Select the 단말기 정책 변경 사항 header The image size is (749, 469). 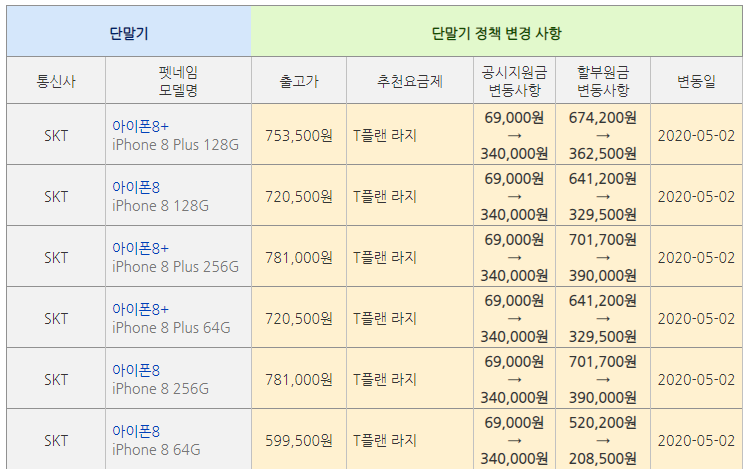coord(496,32)
